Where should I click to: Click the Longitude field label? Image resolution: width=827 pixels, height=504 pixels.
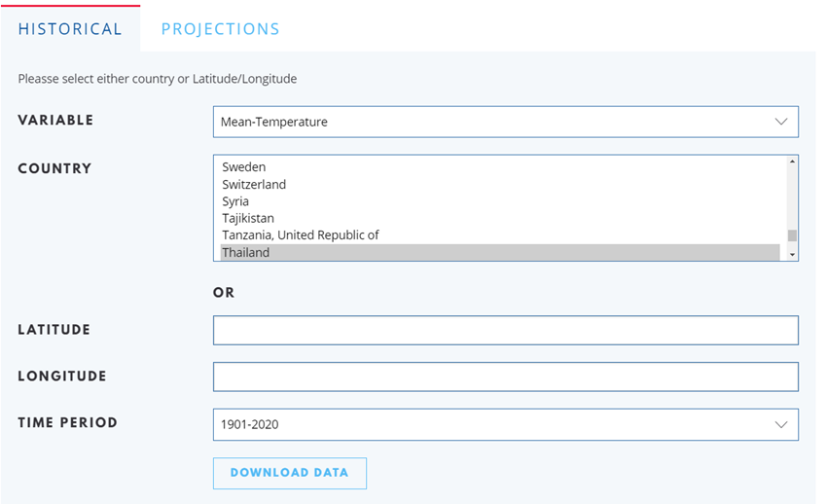(x=62, y=377)
